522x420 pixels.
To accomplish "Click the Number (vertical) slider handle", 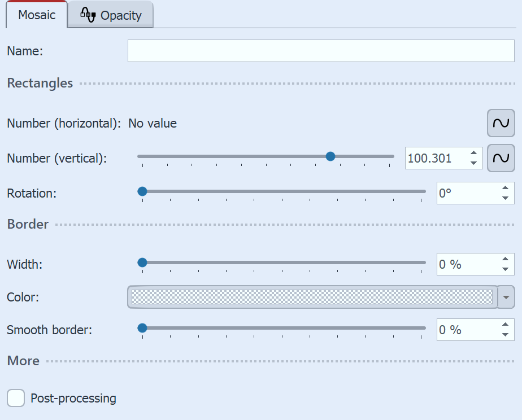I will tap(330, 156).
